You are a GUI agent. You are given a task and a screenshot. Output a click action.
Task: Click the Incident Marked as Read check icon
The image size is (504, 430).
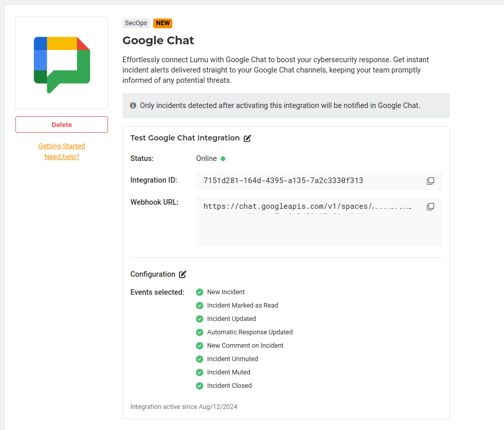tap(200, 306)
